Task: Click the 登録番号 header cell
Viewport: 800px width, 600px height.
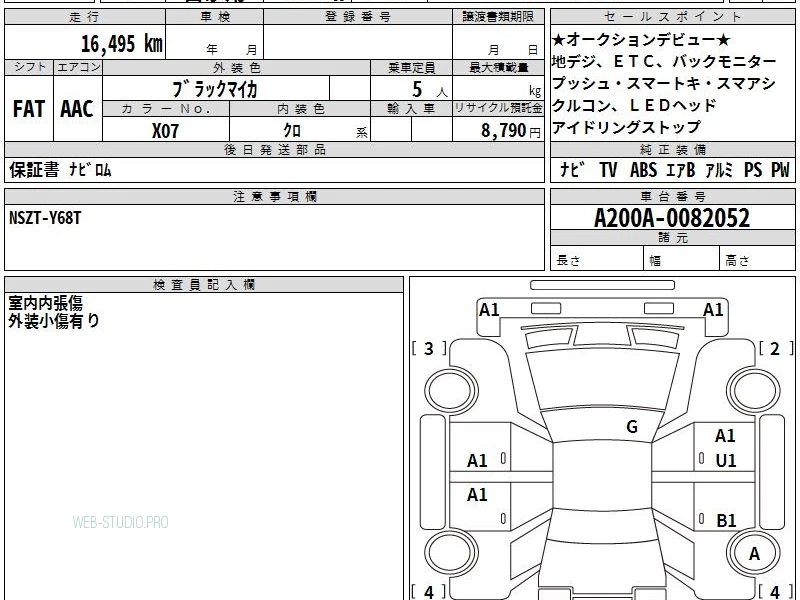Action: (x=358, y=17)
